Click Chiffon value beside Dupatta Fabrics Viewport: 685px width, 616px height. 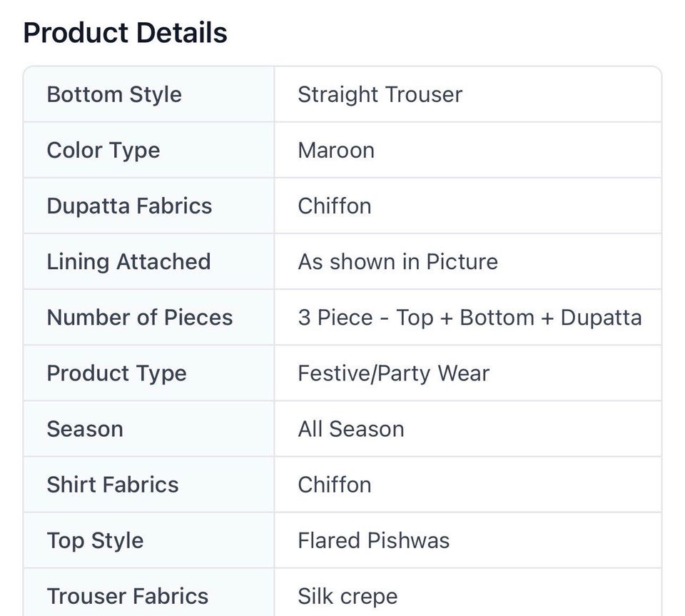coord(335,206)
